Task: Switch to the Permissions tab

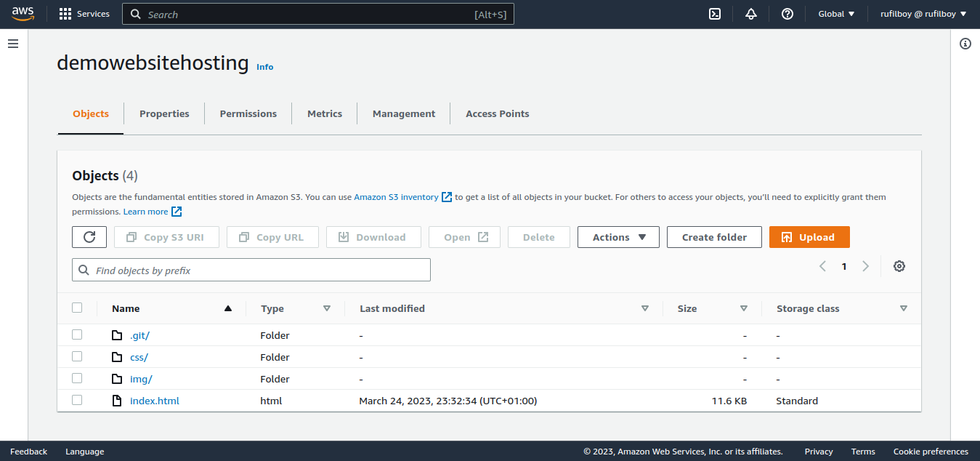Action: point(248,113)
